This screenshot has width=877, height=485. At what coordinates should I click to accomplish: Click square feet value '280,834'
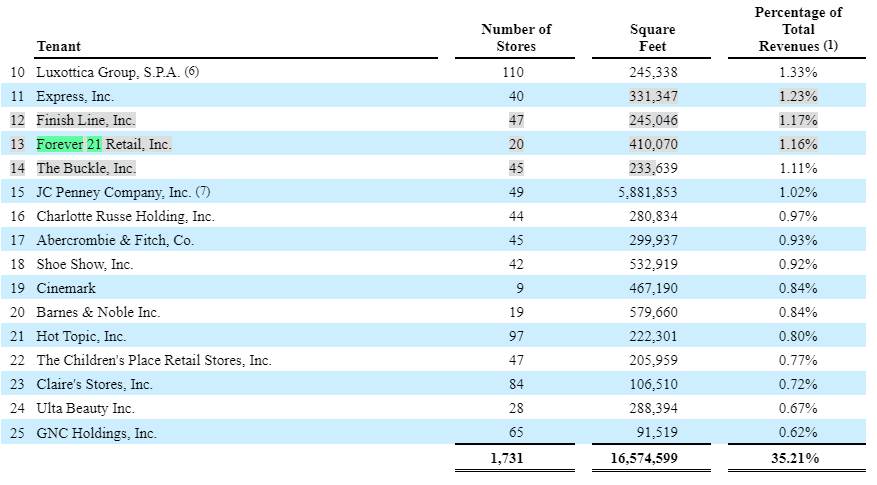pyautogui.click(x=653, y=217)
